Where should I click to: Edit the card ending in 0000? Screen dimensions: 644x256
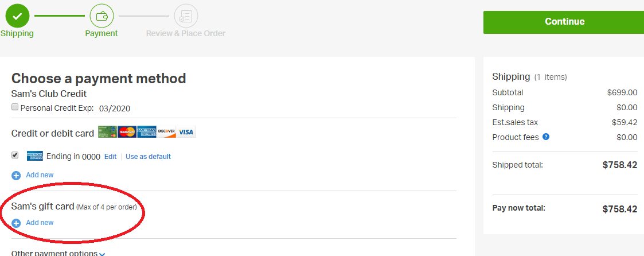tap(110, 157)
